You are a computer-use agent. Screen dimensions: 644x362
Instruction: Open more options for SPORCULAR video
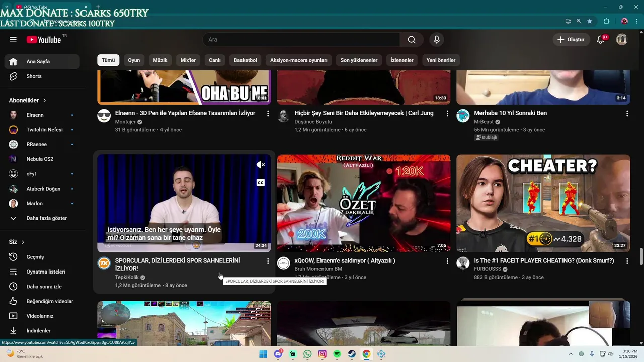coord(268,261)
